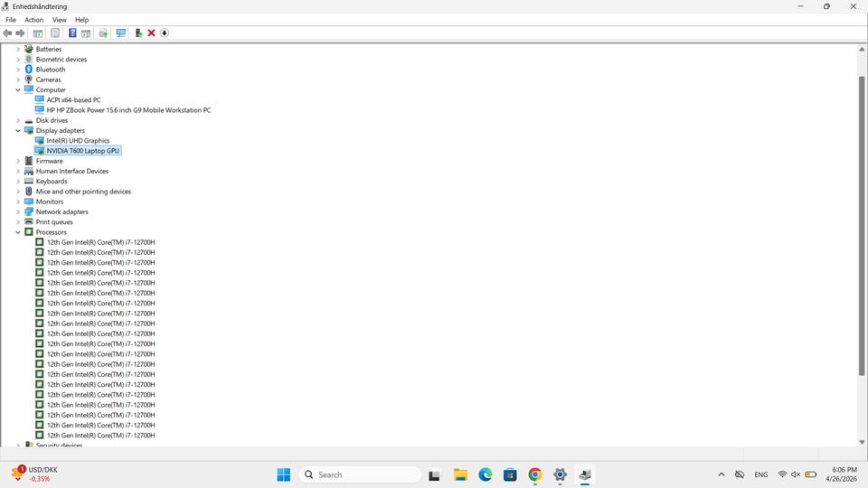Select the Keyboards category icon
This screenshot has width=868, height=488.
pyautogui.click(x=29, y=182)
